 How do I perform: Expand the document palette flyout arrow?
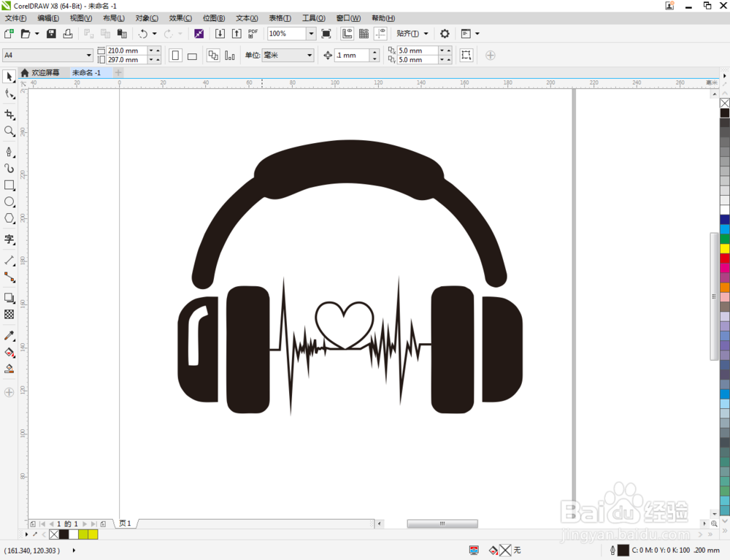[26, 534]
